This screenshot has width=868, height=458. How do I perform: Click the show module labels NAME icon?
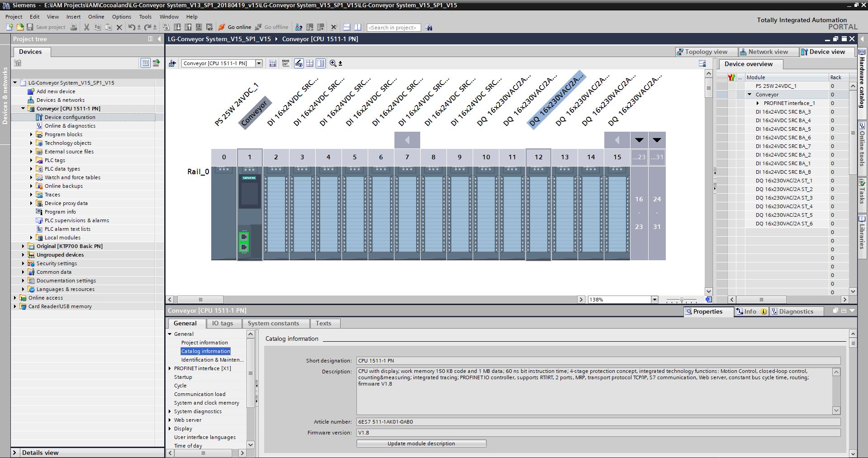click(x=285, y=63)
